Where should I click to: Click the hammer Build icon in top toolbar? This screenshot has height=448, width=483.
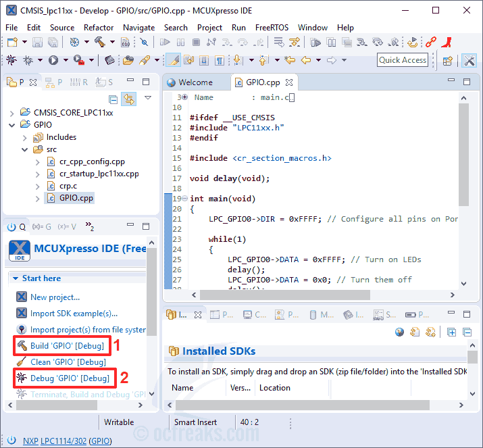[100, 42]
